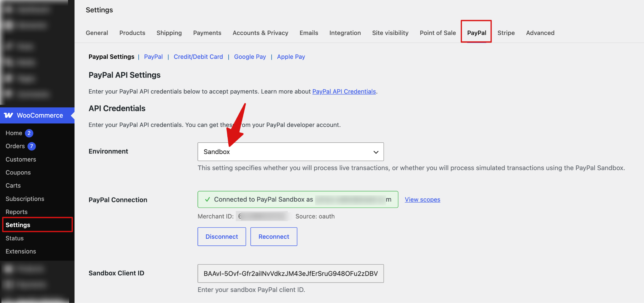This screenshot has height=303, width=644.
Task: Click the "Source: oauth" text
Action: pyautogui.click(x=315, y=216)
